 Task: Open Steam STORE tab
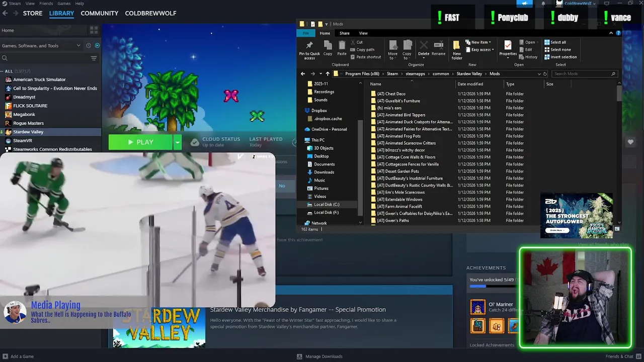(x=33, y=14)
